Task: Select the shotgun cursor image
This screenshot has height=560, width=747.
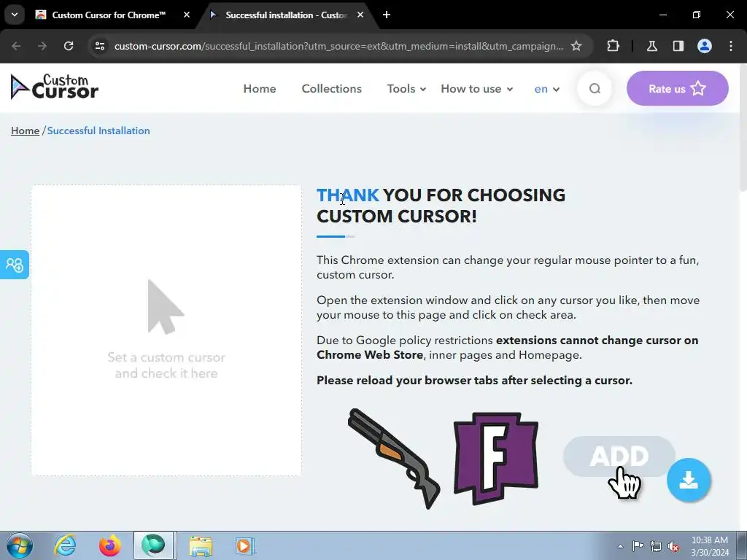Action: click(x=394, y=459)
